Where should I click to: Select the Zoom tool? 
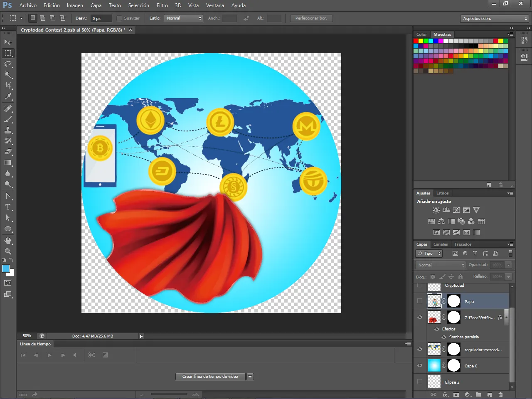[8, 251]
